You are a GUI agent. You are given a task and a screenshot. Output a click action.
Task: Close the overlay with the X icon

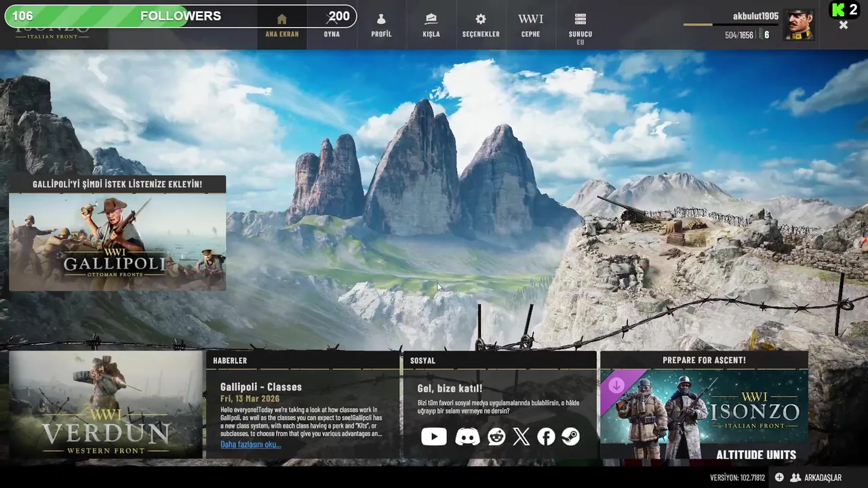point(843,25)
